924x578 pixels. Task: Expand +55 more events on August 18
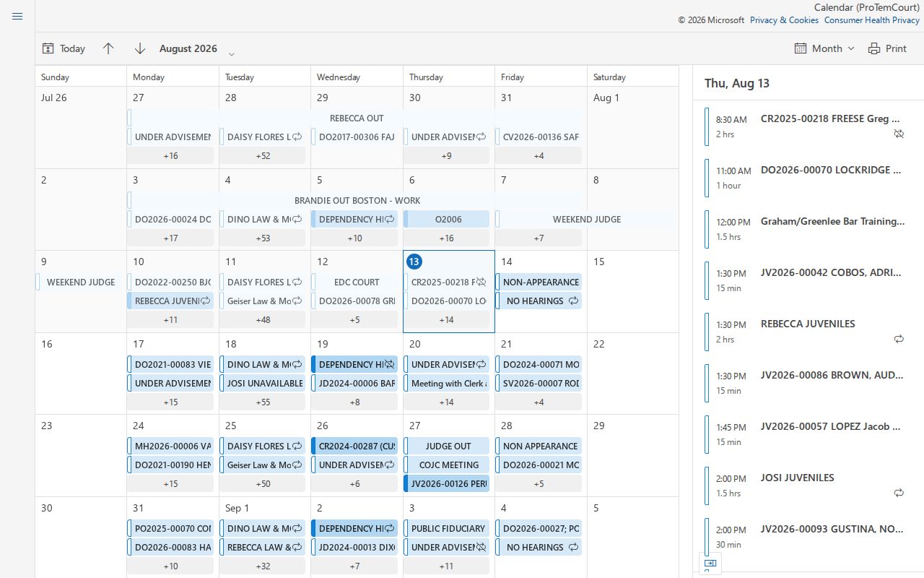[263, 402]
